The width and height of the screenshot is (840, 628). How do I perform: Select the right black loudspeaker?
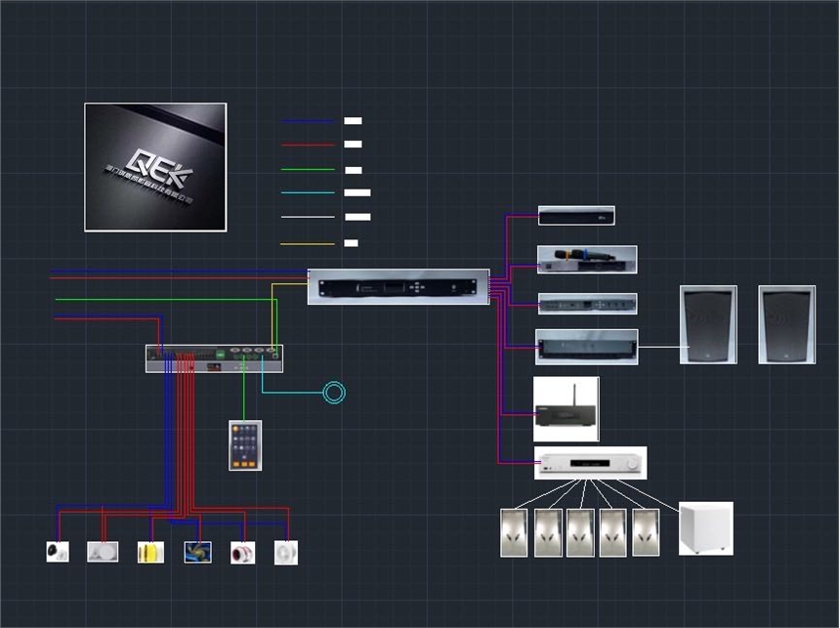[786, 325]
